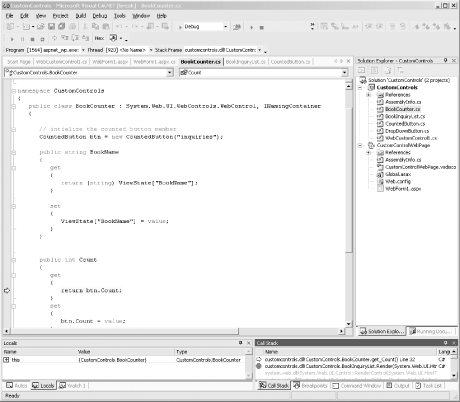
Task: Collapse the BookCounter class outline region
Action: point(14,106)
